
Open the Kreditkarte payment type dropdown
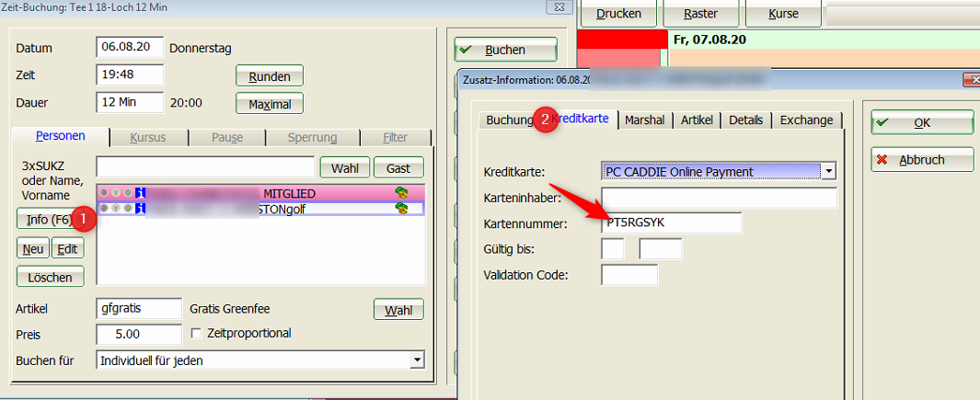[x=829, y=171]
